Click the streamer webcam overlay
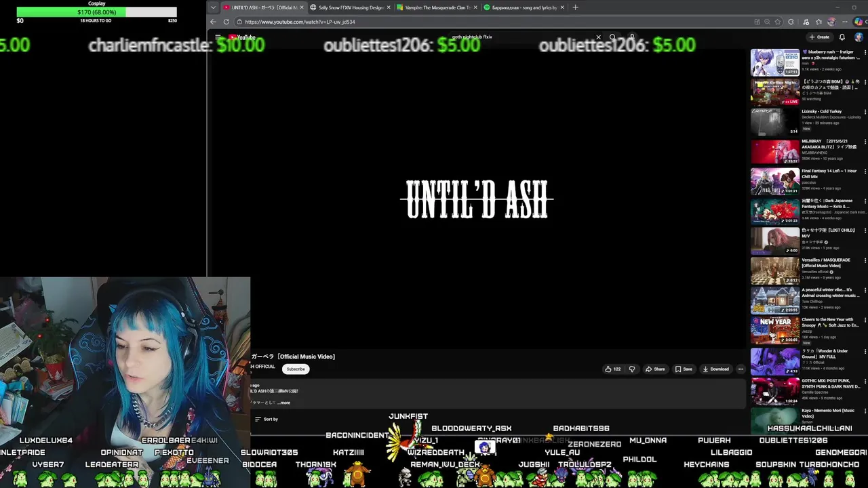The width and height of the screenshot is (868, 488). click(125, 355)
